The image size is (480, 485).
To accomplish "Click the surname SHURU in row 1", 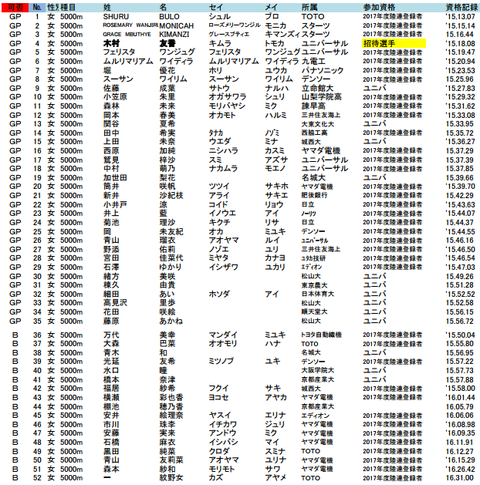I will pos(116,17).
